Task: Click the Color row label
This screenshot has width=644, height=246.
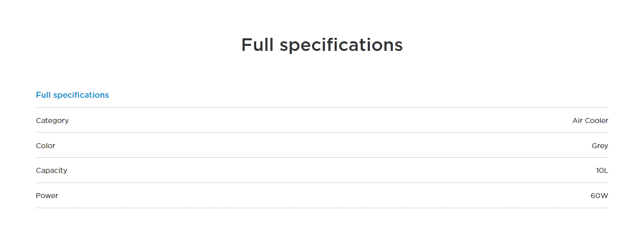Action: click(45, 146)
